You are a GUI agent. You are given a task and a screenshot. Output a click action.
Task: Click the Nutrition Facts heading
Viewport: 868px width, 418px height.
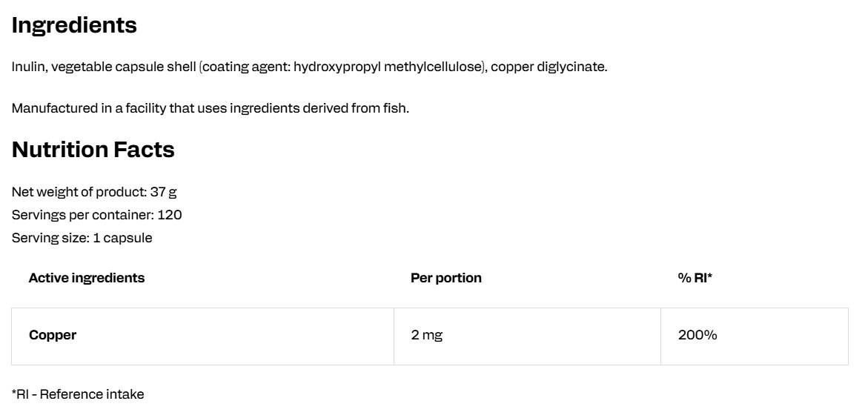(93, 150)
